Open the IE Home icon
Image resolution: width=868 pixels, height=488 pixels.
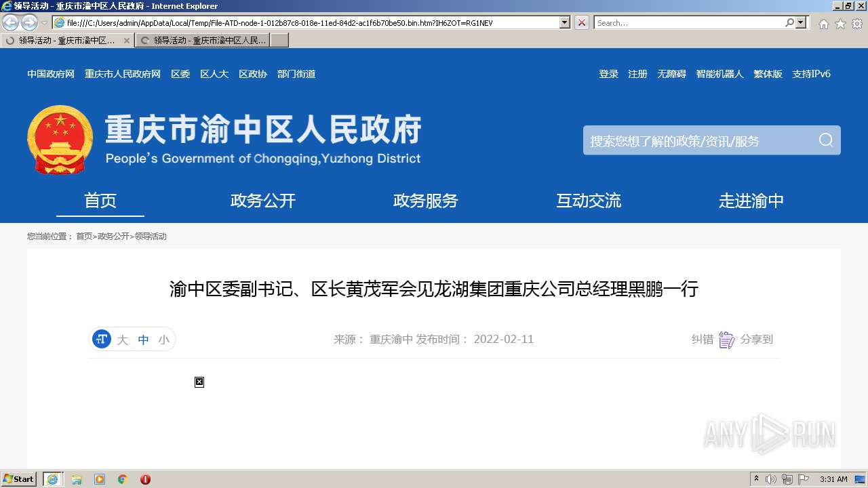click(823, 24)
